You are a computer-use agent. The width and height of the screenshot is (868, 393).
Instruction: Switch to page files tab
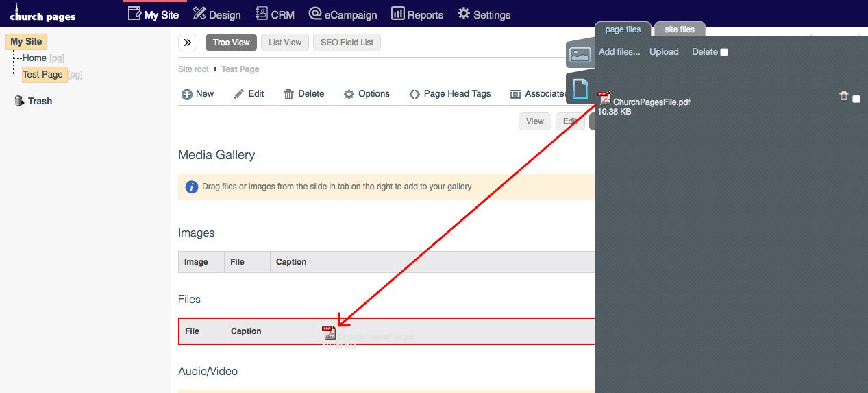[623, 29]
